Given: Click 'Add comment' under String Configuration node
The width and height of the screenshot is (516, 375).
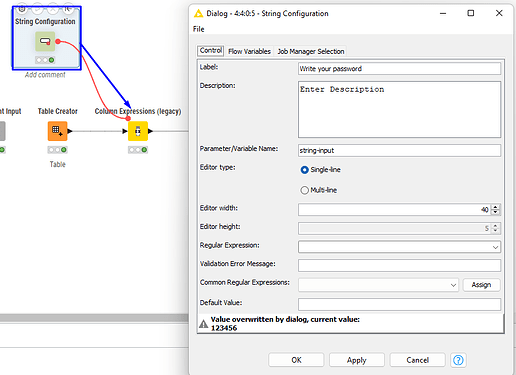Looking at the screenshot, I should tap(45, 75).
